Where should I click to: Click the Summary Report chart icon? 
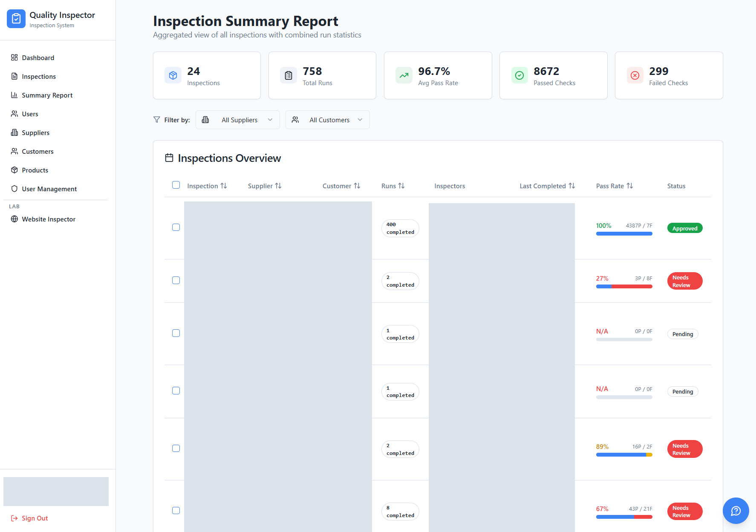14,95
